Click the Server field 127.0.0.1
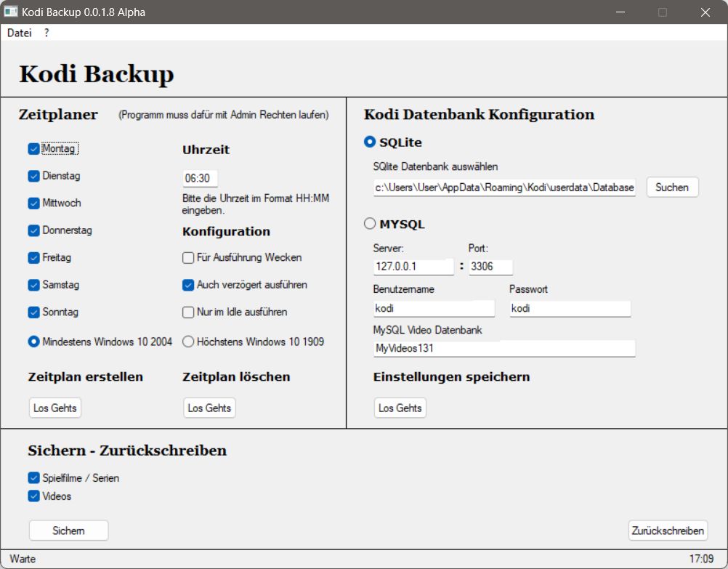 (413, 267)
